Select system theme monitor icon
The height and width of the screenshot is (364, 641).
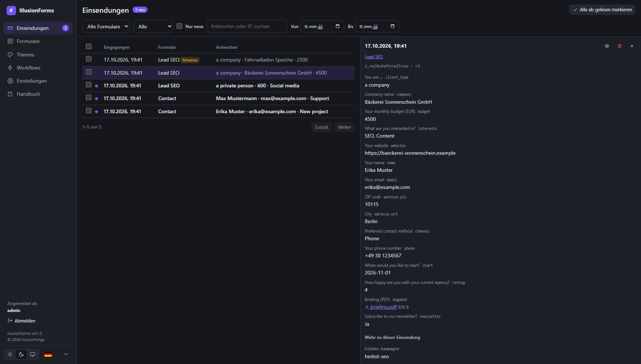[x=32, y=354]
